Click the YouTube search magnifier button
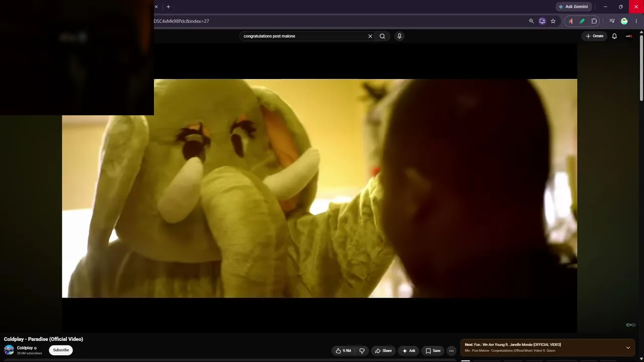 click(x=382, y=36)
